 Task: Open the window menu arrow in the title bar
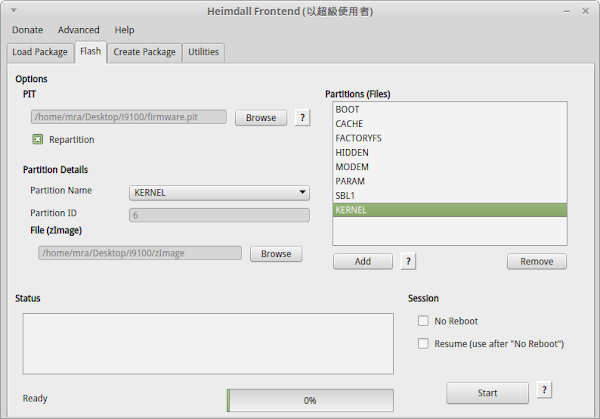(x=13, y=10)
